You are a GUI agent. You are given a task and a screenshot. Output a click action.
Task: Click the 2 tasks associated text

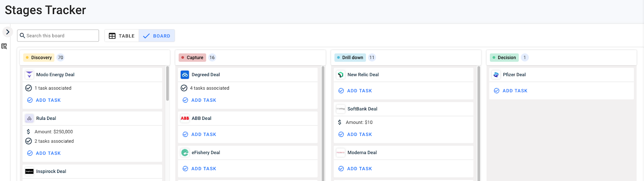[x=54, y=141]
